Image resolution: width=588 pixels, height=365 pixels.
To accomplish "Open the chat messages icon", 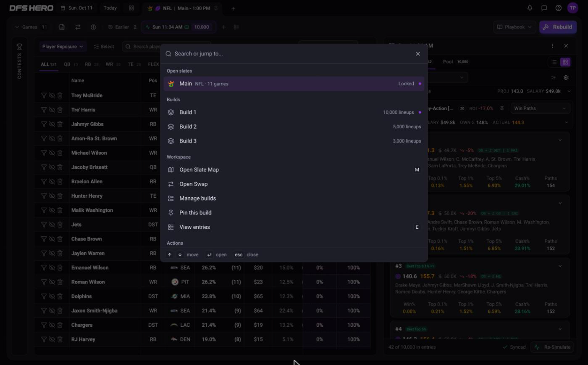I will pos(544,8).
